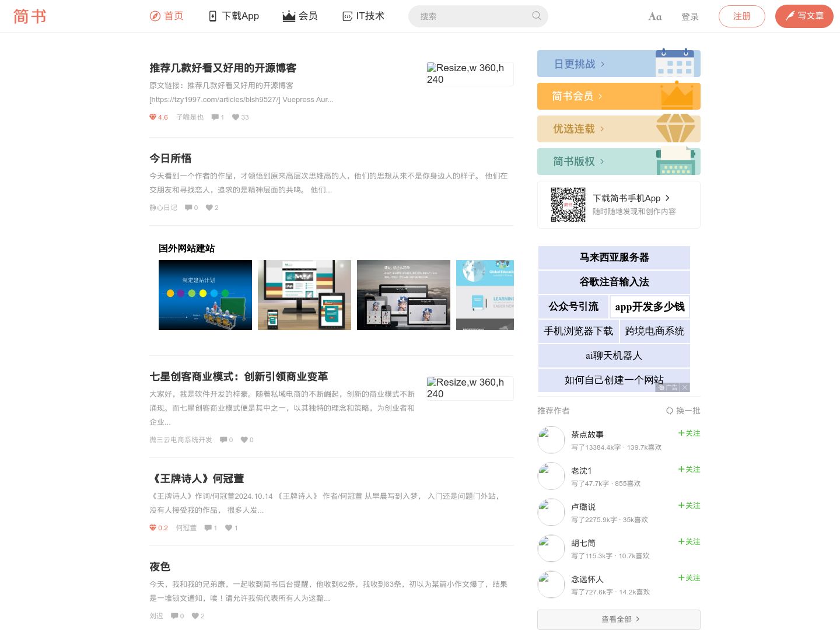Open author 刘迟
Screen dimensions: 840x630
click(156, 616)
